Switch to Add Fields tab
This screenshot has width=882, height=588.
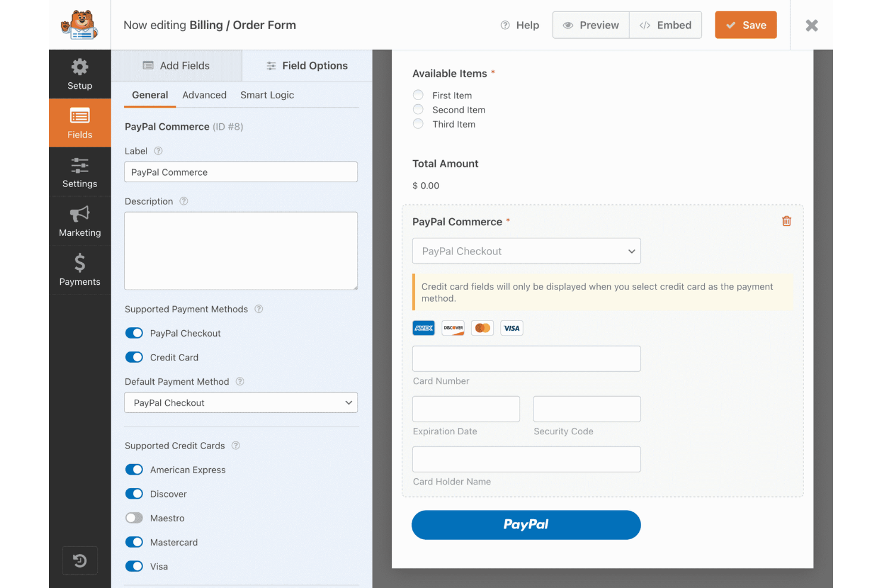tap(176, 66)
